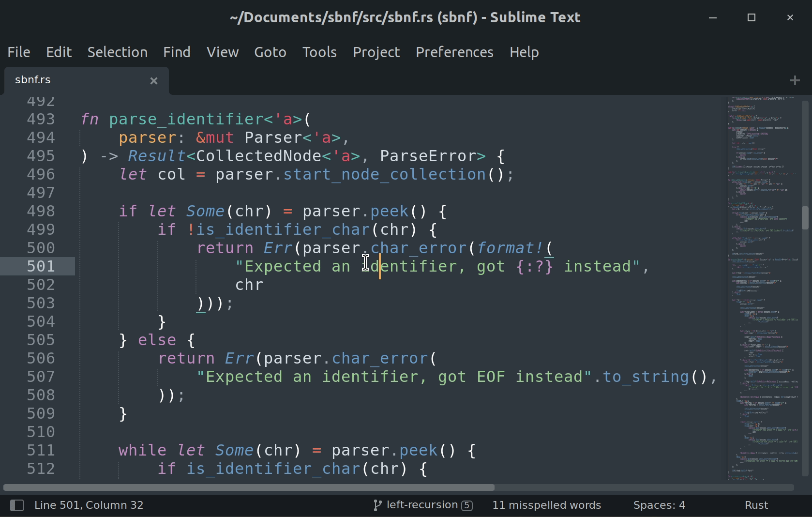812x517 pixels.
Task: Open the Goto menu
Action: pyautogui.click(x=270, y=52)
